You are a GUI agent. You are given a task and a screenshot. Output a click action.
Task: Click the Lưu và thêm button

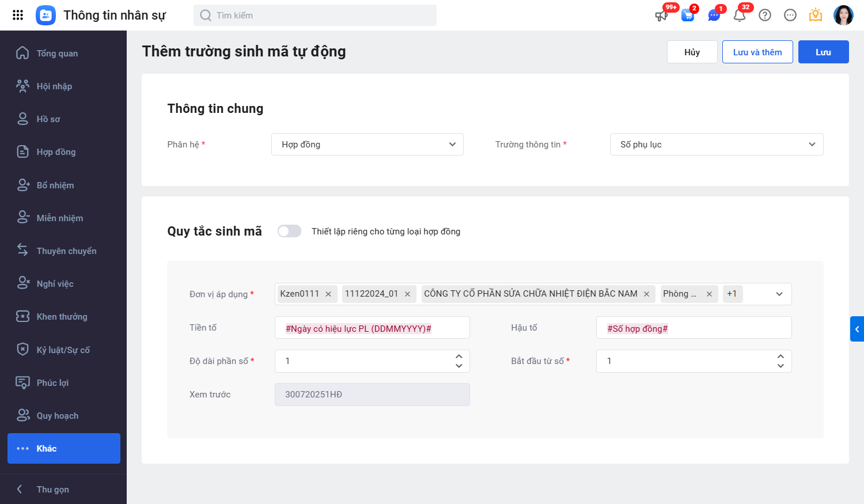point(757,52)
